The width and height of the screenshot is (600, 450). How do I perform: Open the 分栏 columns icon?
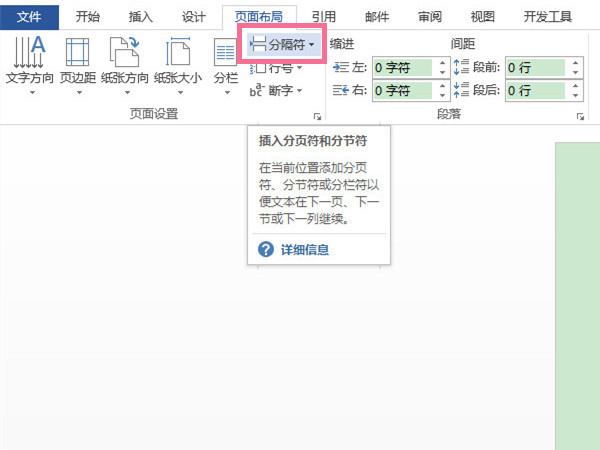pos(225,52)
